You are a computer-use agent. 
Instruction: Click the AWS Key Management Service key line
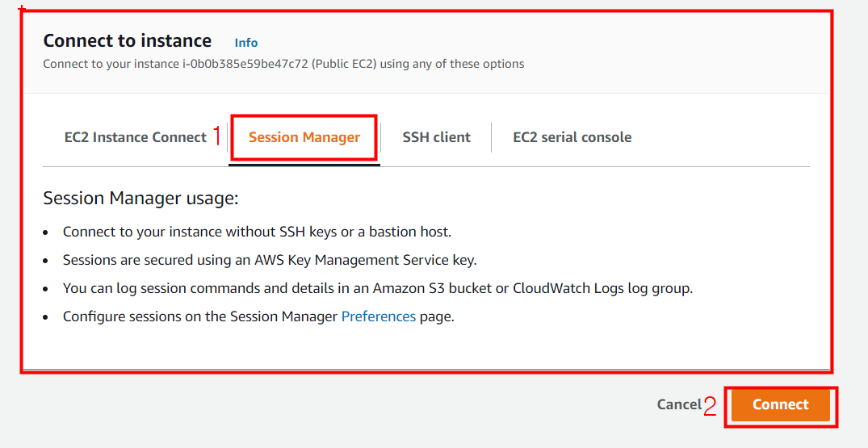270,260
